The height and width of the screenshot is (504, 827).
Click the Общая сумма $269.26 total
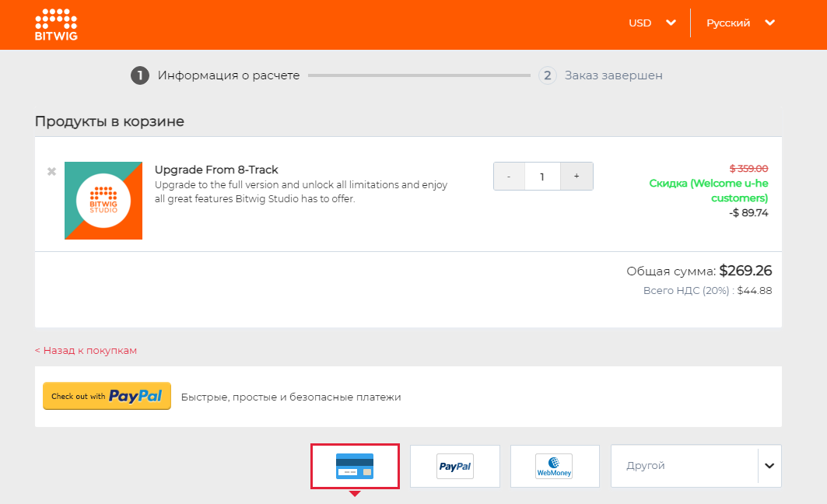(699, 271)
